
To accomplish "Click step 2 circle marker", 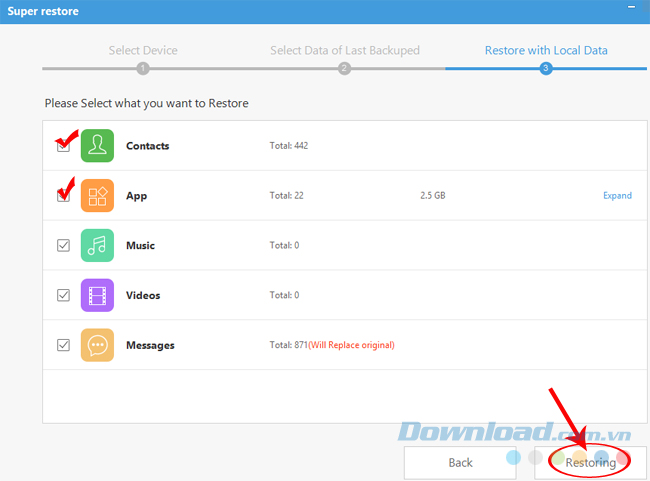I will tap(344, 68).
